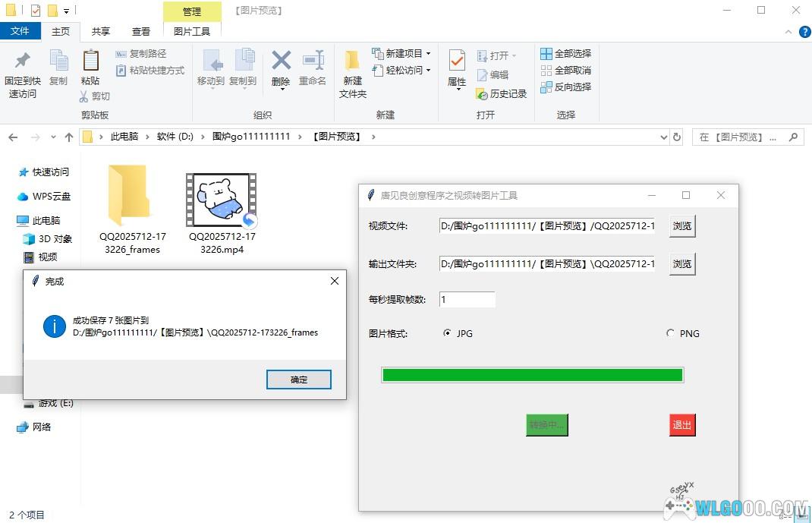The width and height of the screenshot is (812, 523).
Task: Click the Delete (删除) ribbon icon
Action: pyautogui.click(x=281, y=61)
